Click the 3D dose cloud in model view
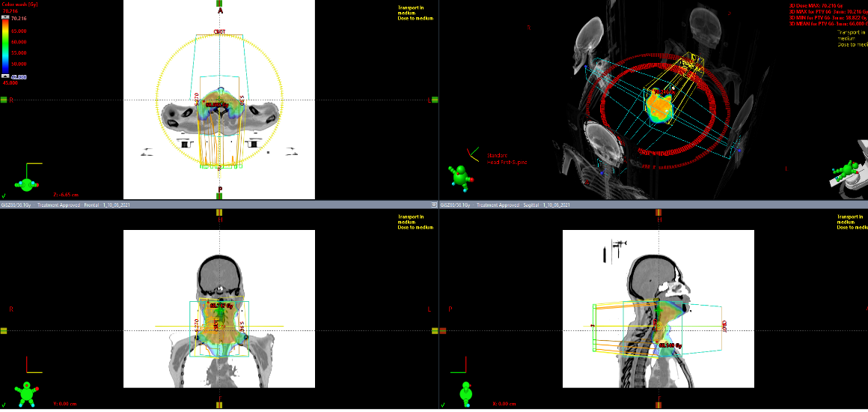868x412 pixels. click(658, 106)
